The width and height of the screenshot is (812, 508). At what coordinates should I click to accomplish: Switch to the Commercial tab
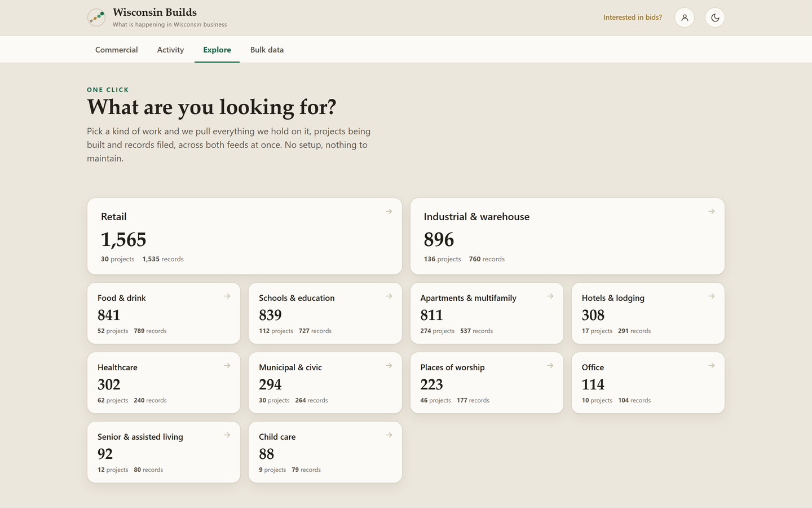click(x=117, y=50)
